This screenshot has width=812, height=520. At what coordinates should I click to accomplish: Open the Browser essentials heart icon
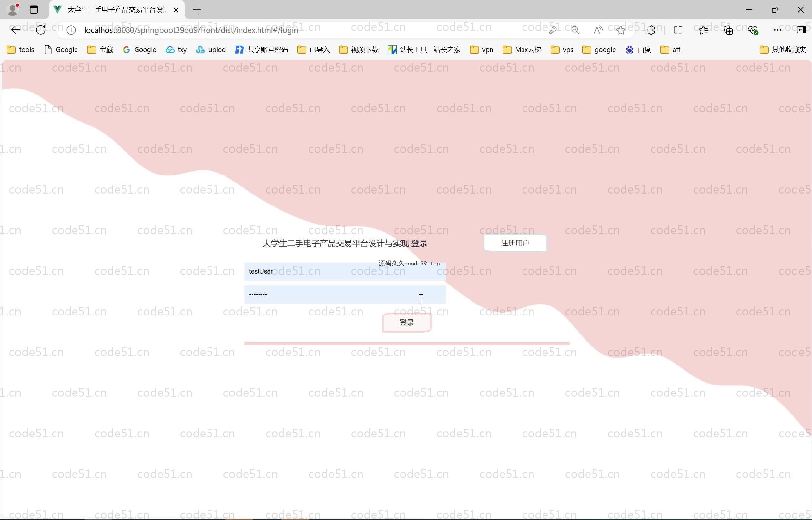point(753,30)
